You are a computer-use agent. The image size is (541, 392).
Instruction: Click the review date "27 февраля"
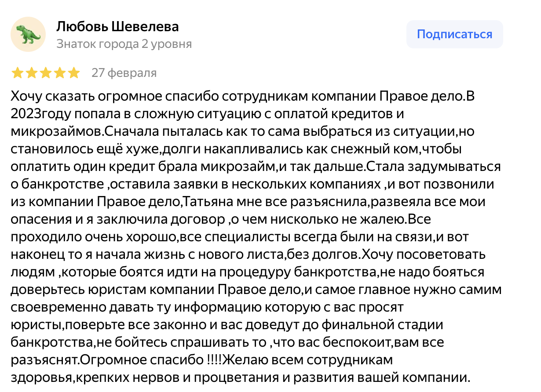[124, 73]
